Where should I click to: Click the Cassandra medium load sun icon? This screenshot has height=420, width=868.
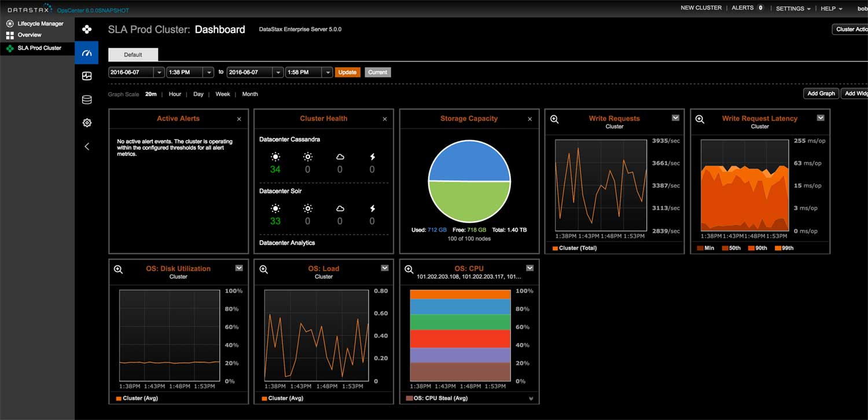(x=307, y=156)
